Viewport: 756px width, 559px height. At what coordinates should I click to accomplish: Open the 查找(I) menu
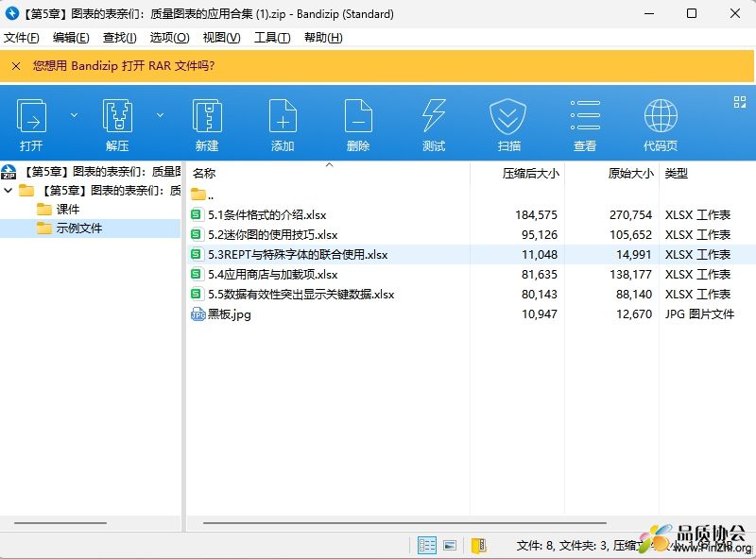tap(120, 38)
